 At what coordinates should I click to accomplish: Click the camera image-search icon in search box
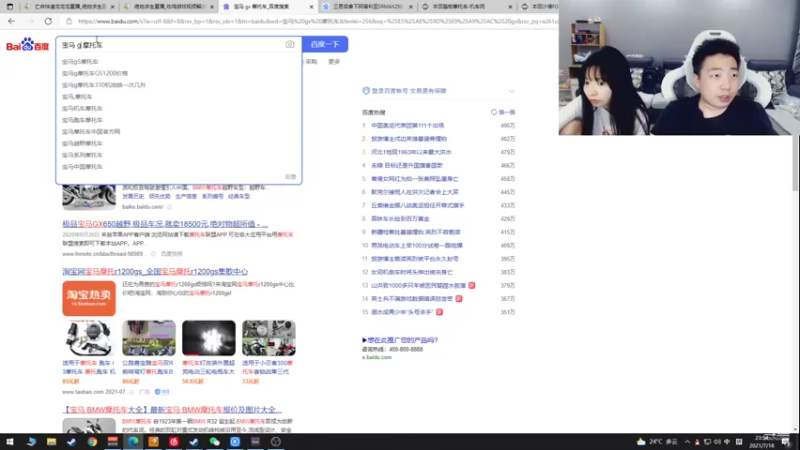tap(290, 44)
